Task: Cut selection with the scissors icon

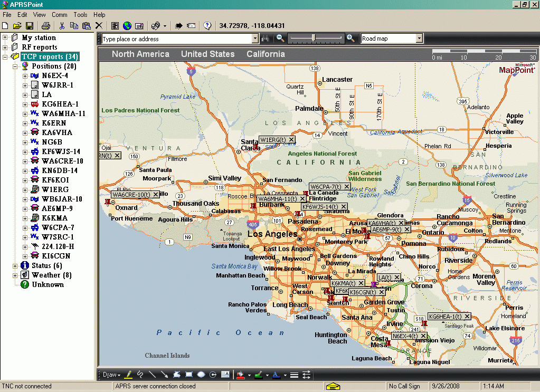Action: 62,25
